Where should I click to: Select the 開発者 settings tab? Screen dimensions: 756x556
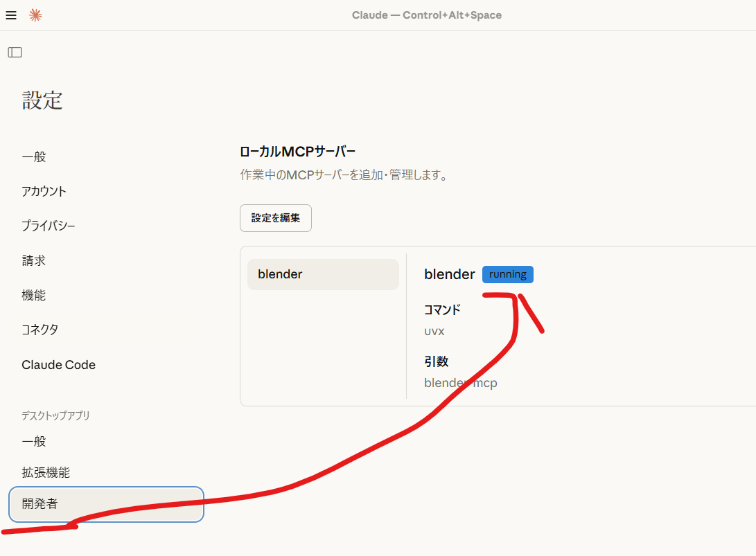click(106, 504)
